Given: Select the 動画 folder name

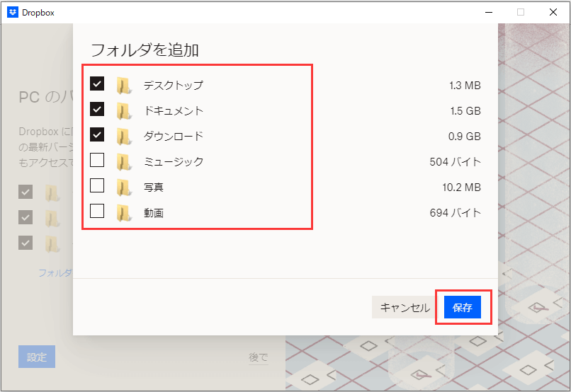Looking at the screenshot, I should [x=154, y=213].
